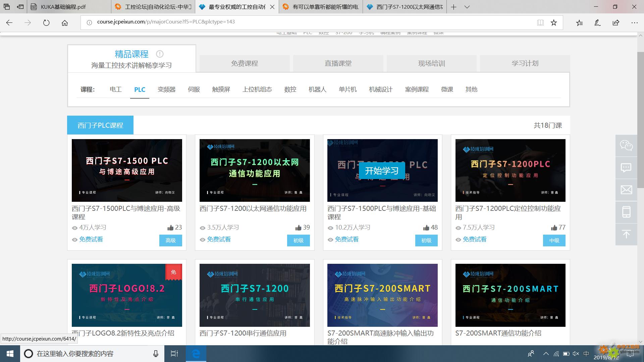The height and width of the screenshot is (362, 644).
Task: Click the browser address bar URL
Action: point(166,22)
